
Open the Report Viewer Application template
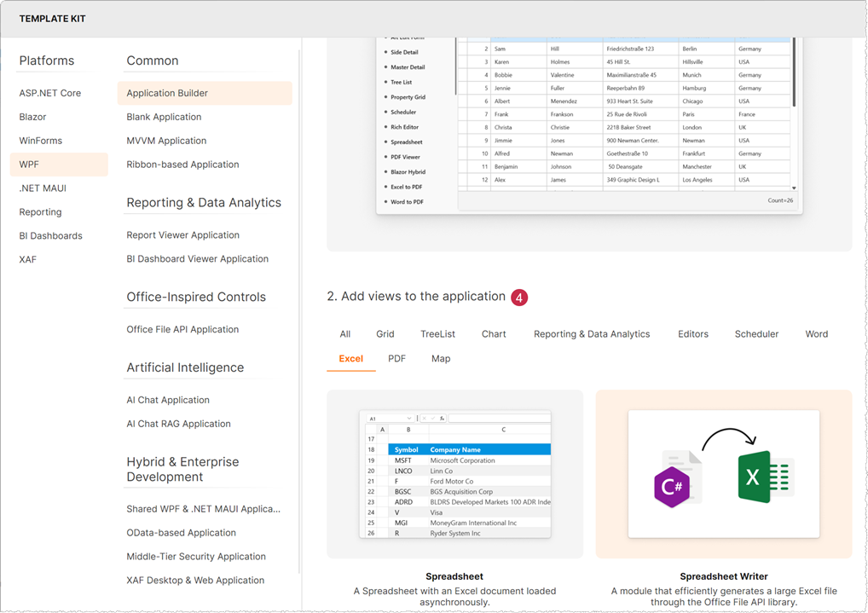(x=182, y=234)
